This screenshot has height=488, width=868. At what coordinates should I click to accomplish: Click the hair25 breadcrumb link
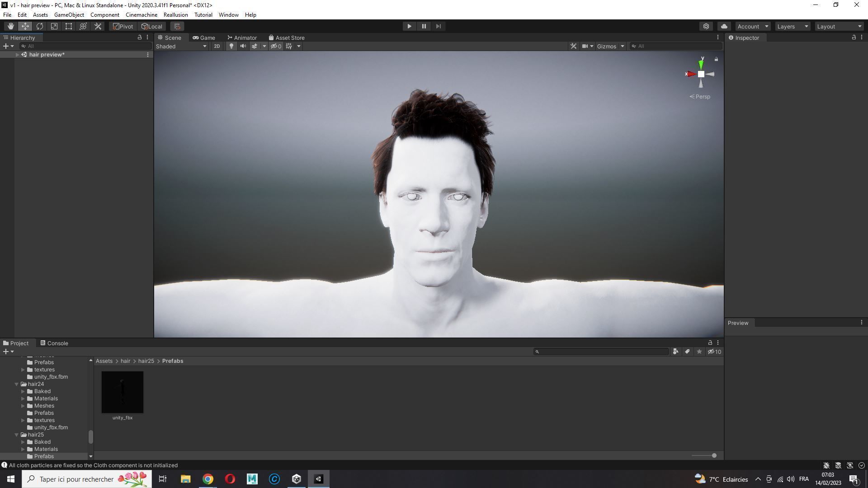pos(146,361)
